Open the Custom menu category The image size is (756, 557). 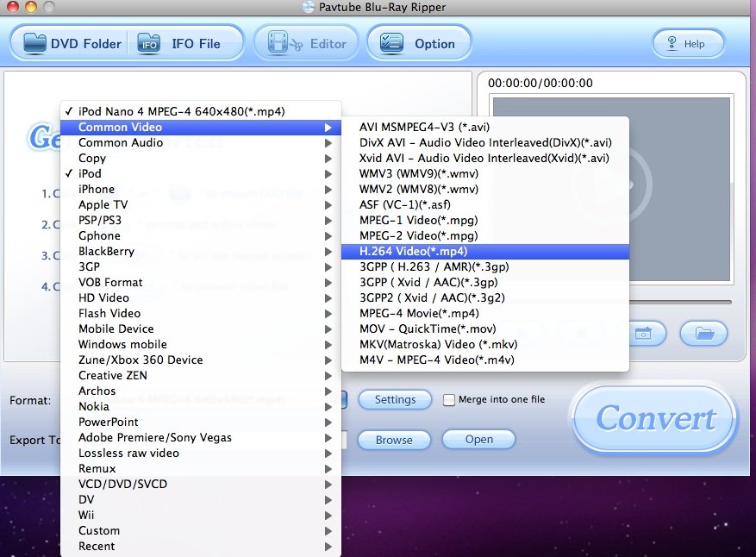(201, 531)
